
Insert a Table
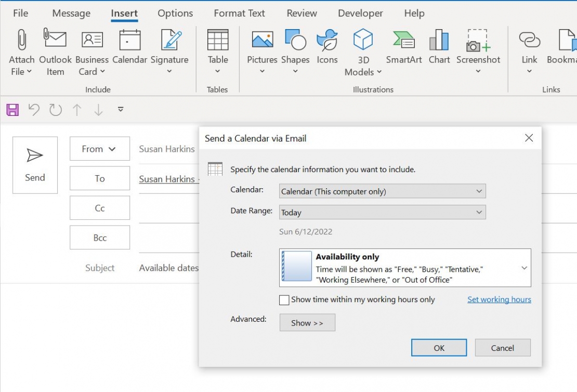(x=217, y=50)
